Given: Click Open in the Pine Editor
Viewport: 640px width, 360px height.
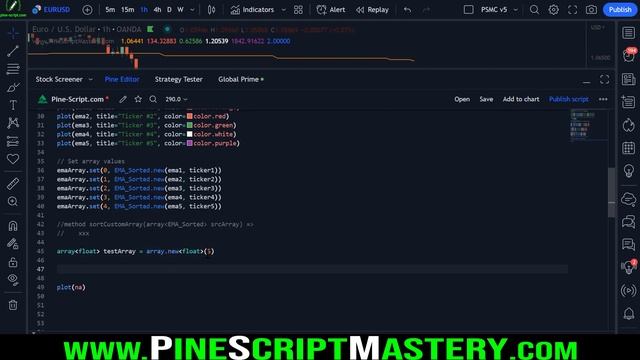Looking at the screenshot, I should pos(462,99).
